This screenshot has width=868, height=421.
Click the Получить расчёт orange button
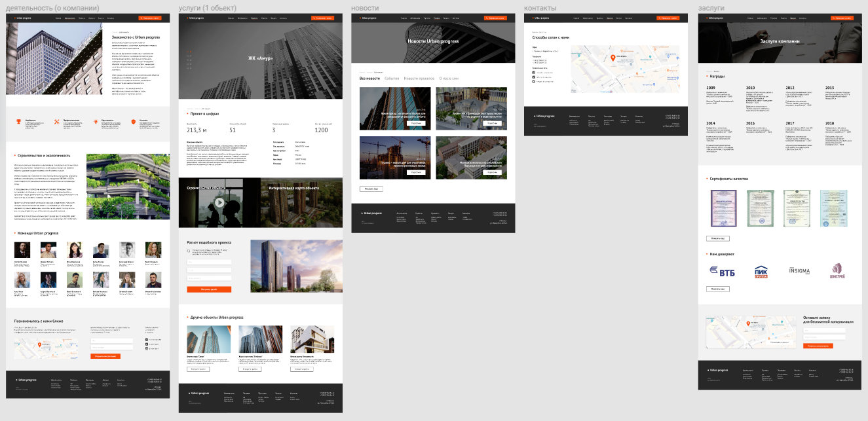[209, 289]
